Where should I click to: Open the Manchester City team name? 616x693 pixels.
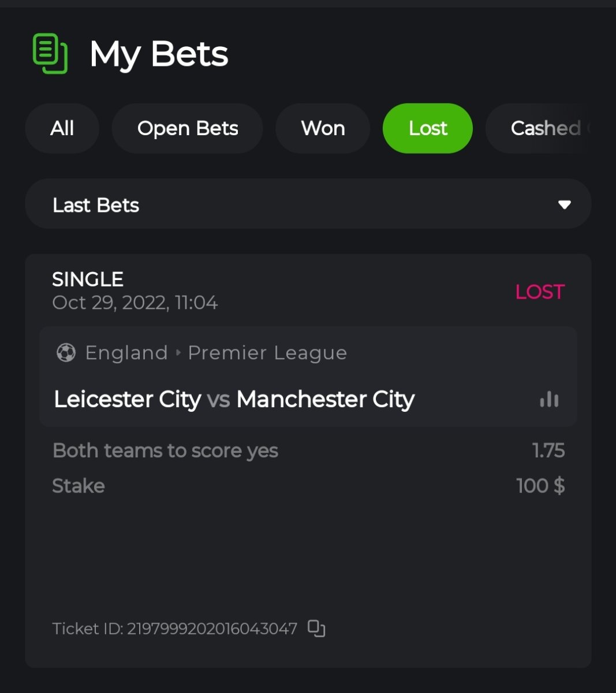325,399
